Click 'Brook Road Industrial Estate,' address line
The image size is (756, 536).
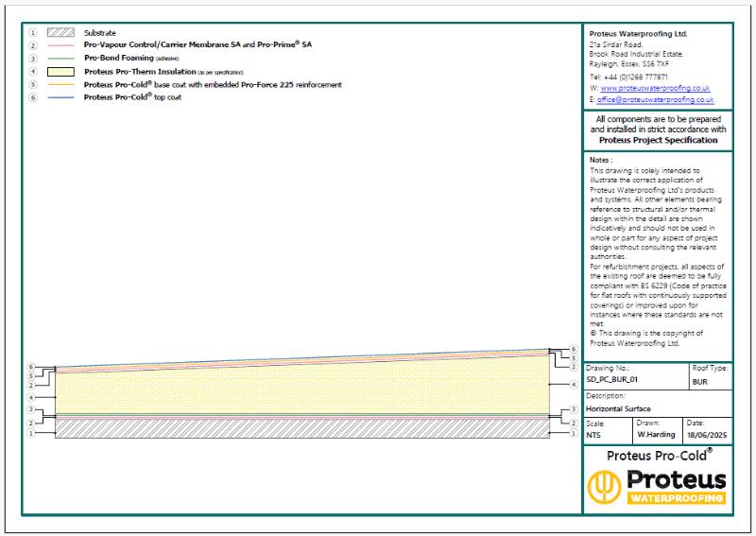click(x=636, y=54)
